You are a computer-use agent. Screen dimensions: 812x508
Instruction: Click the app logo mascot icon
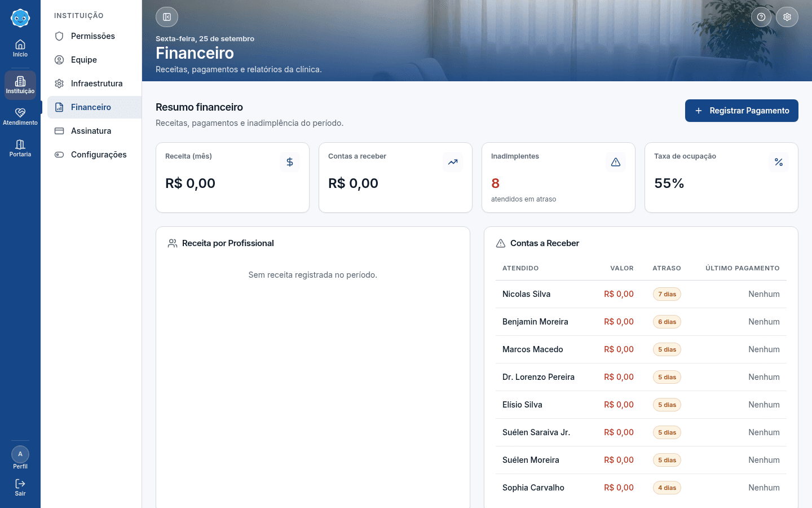(20, 18)
